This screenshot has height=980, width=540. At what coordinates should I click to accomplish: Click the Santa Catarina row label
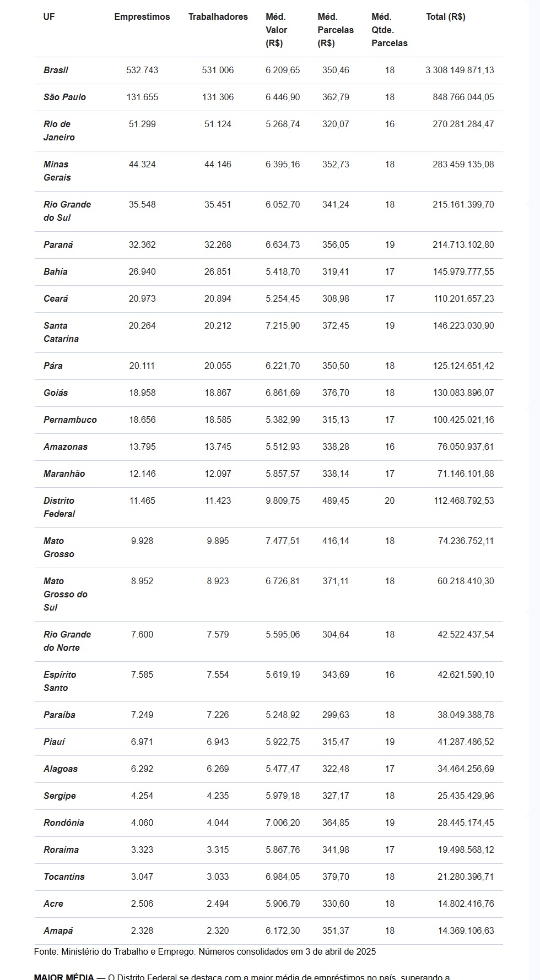click(61, 332)
